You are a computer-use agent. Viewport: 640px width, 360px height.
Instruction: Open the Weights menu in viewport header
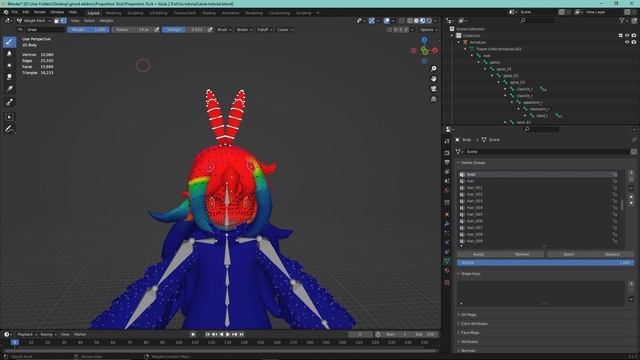(x=106, y=20)
